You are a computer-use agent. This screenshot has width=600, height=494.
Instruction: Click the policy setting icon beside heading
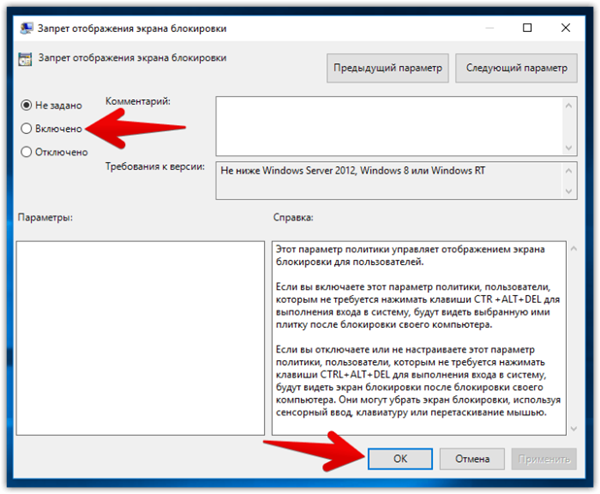(25, 59)
